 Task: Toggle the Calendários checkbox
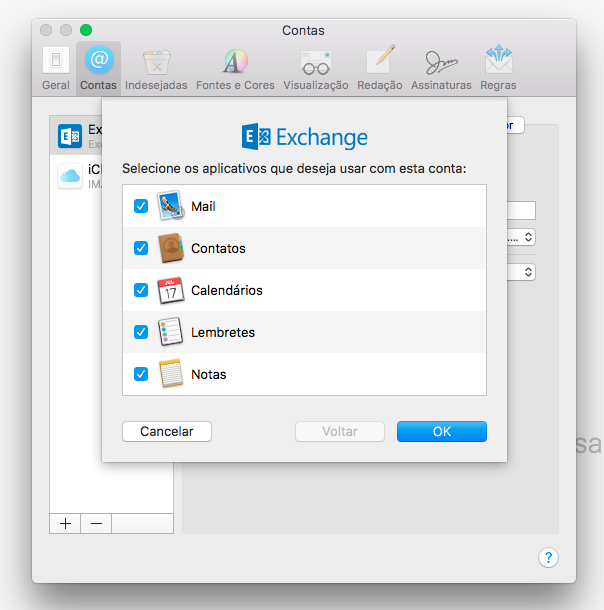click(x=141, y=290)
